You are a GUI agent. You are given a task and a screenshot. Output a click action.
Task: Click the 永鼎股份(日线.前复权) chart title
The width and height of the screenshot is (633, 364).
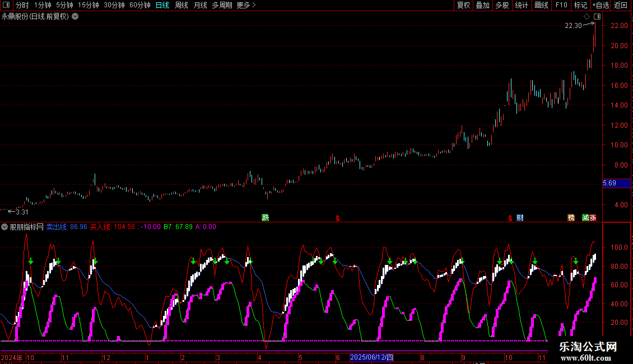pyautogui.click(x=35, y=17)
